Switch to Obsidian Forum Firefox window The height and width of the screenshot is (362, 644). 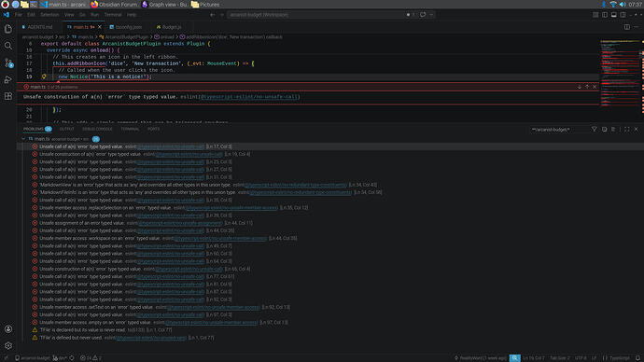tap(114, 4)
